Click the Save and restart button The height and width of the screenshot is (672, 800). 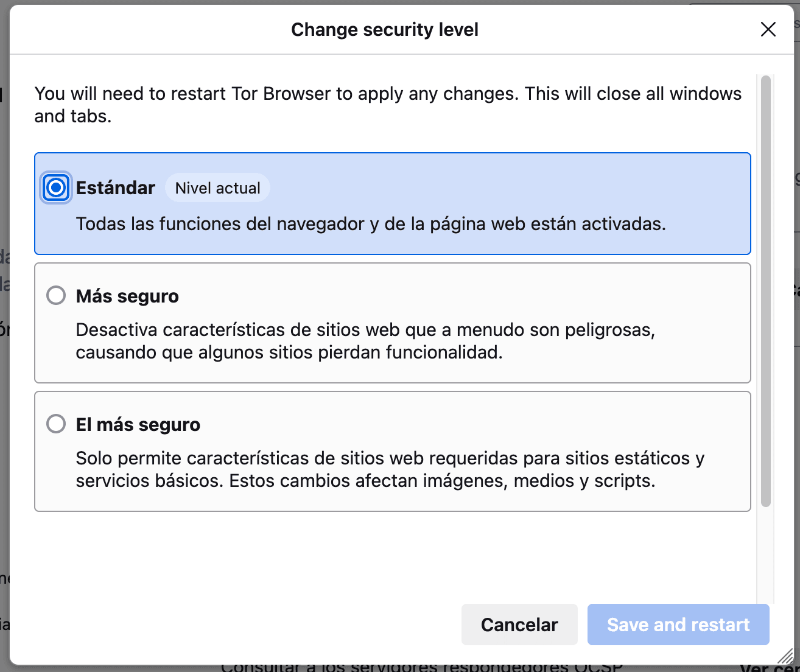[678, 625]
